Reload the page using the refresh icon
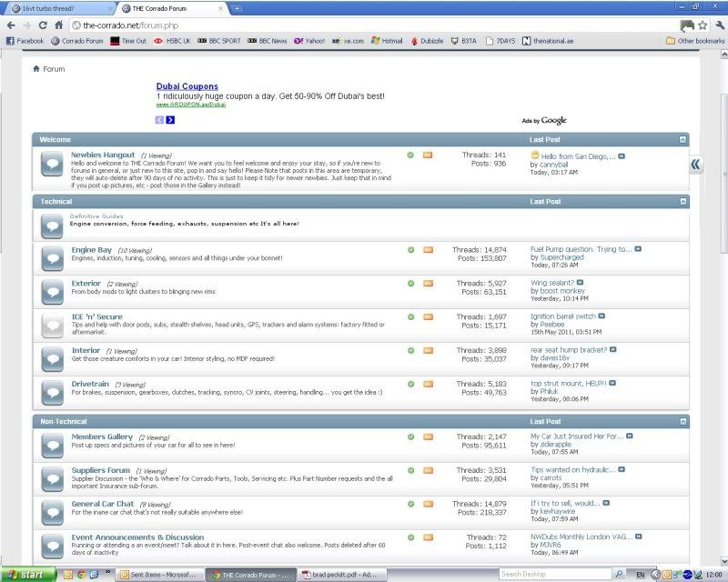The width and height of the screenshot is (728, 582). [42, 25]
